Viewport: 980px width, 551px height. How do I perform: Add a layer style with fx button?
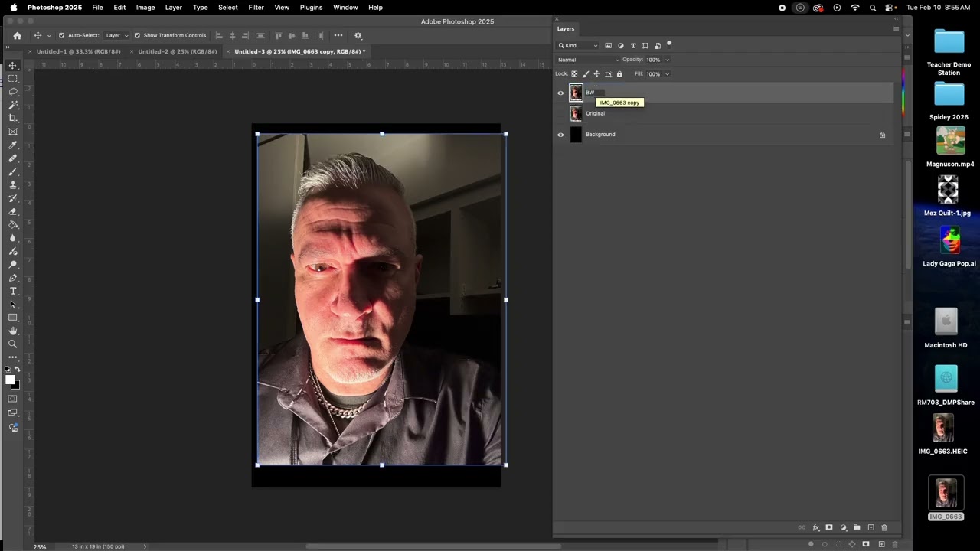pyautogui.click(x=815, y=527)
